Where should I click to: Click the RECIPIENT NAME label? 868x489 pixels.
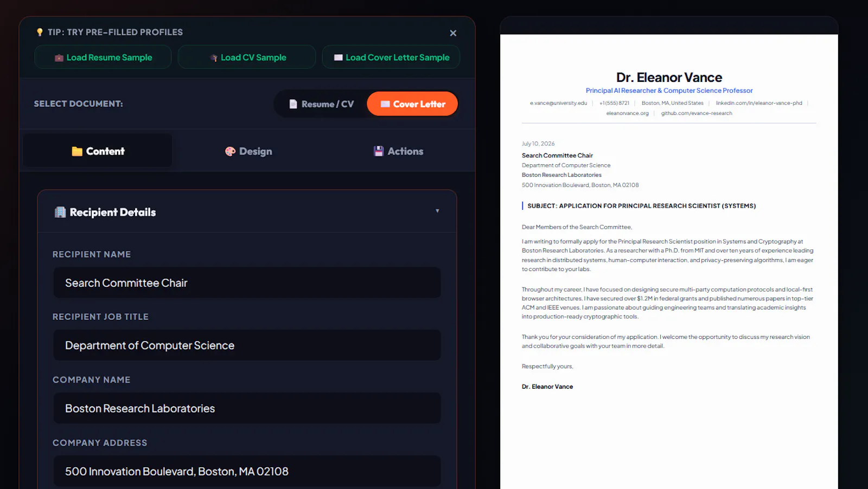click(x=92, y=254)
